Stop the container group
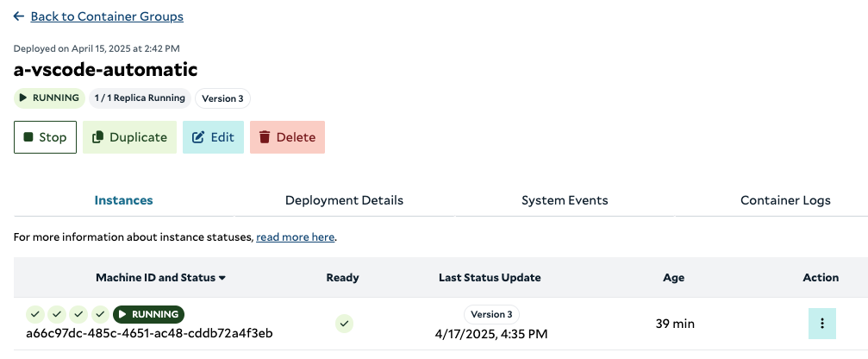The width and height of the screenshot is (868, 359). click(45, 137)
